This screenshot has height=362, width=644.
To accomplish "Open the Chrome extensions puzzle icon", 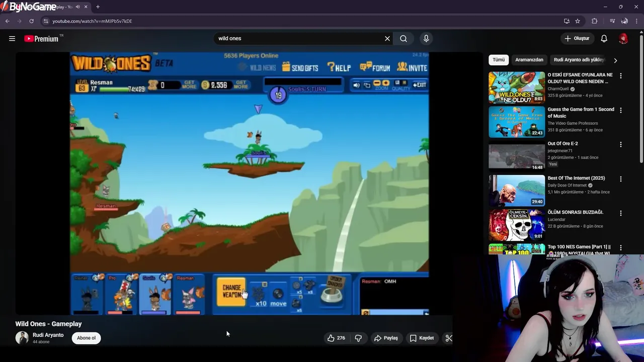I will coord(595,21).
